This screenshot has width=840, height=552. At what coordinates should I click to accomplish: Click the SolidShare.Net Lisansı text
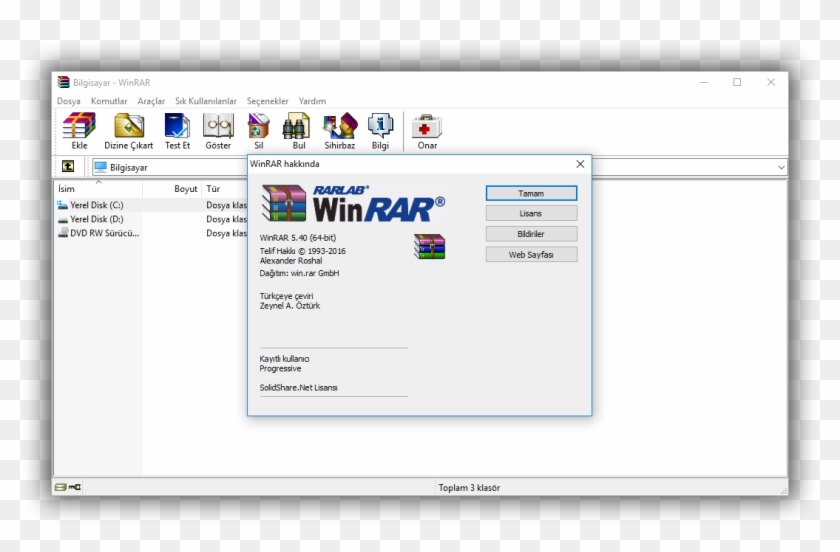click(298, 387)
